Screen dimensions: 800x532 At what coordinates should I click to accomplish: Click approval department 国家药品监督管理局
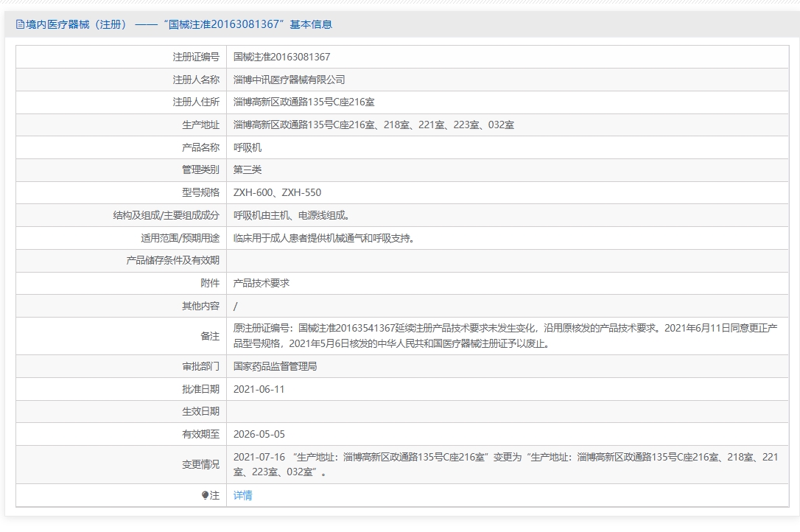(275, 367)
